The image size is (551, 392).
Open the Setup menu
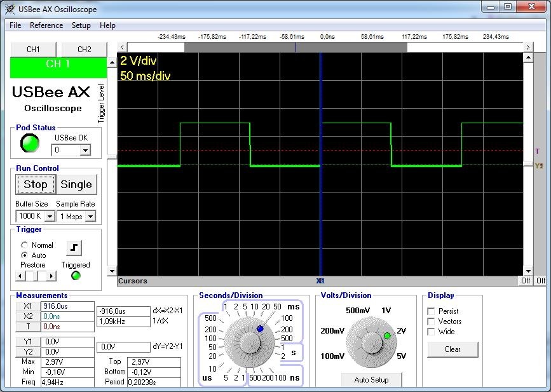(x=81, y=25)
